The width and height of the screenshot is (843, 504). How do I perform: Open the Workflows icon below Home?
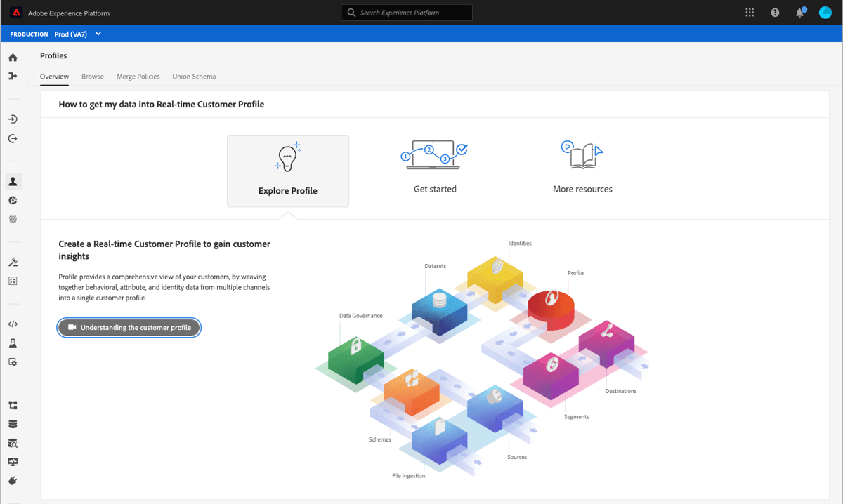point(13,76)
